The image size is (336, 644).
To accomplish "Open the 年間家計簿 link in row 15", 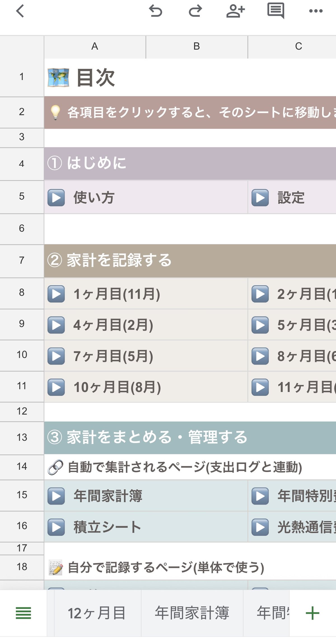I will pos(108,496).
